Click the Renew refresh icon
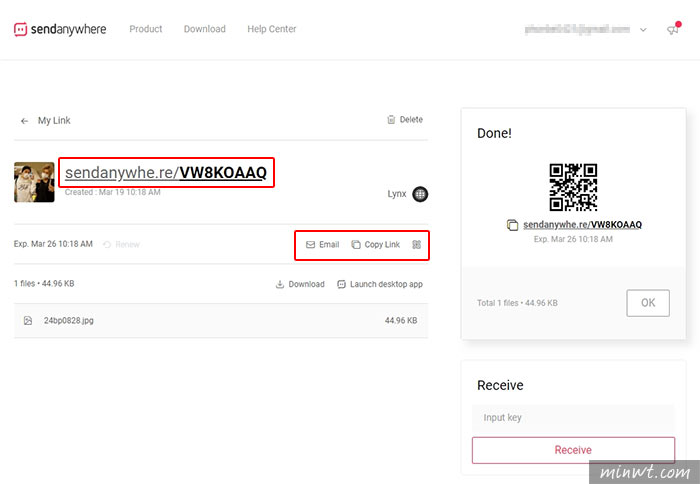 pyautogui.click(x=107, y=245)
